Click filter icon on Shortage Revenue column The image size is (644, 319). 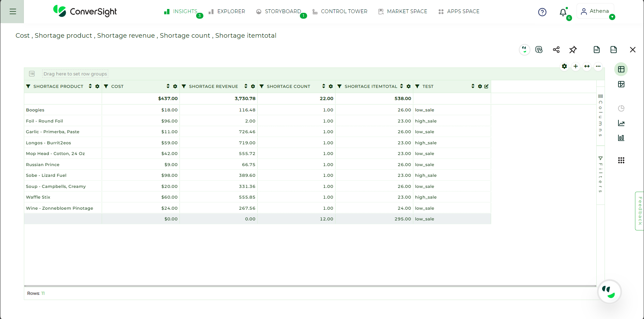click(184, 86)
